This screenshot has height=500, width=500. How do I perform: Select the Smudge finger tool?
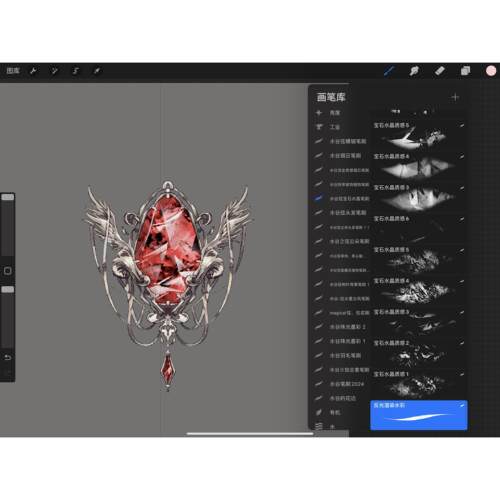[x=414, y=71]
